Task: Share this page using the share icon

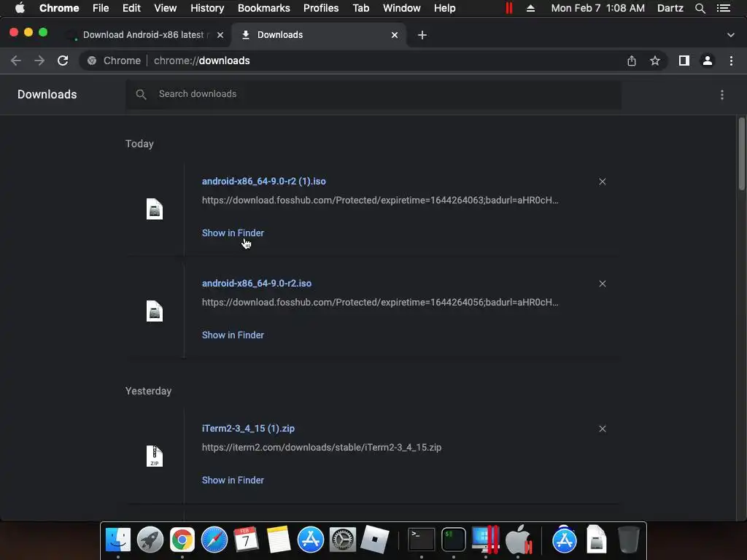Action: (632, 61)
